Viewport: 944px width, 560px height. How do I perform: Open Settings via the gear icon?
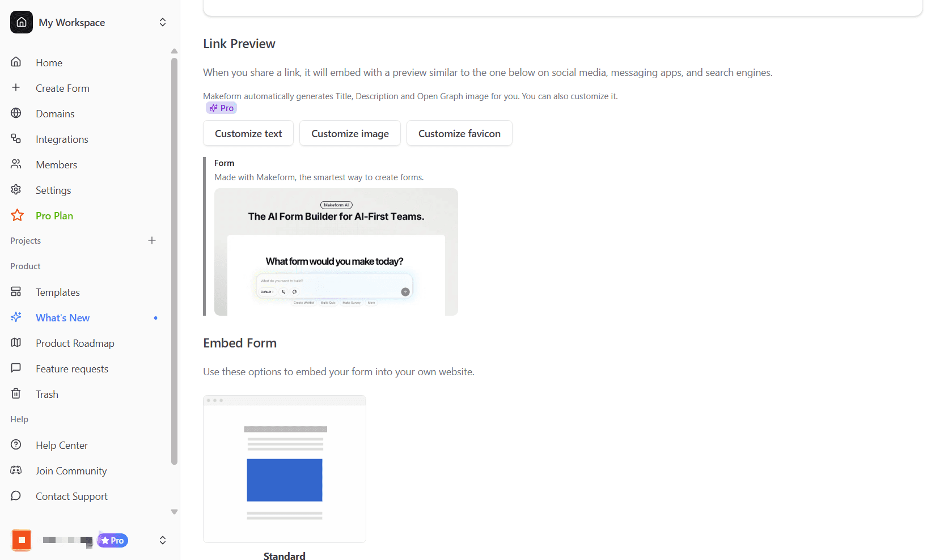pos(16,189)
